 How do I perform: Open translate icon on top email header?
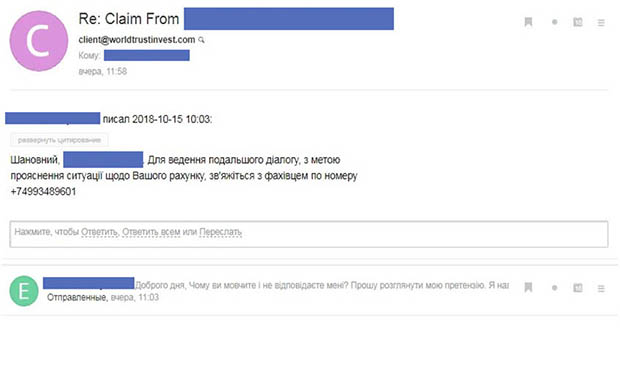(578, 22)
